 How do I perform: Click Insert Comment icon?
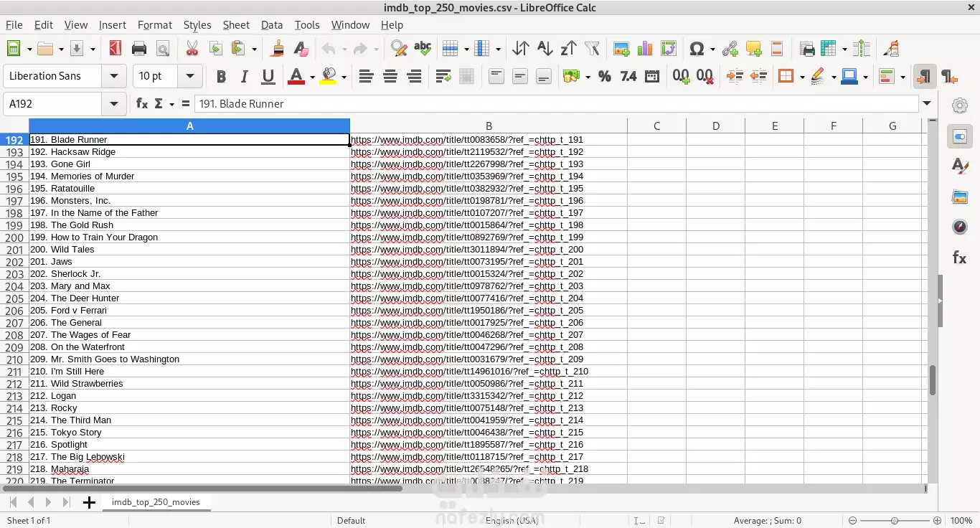[753, 49]
